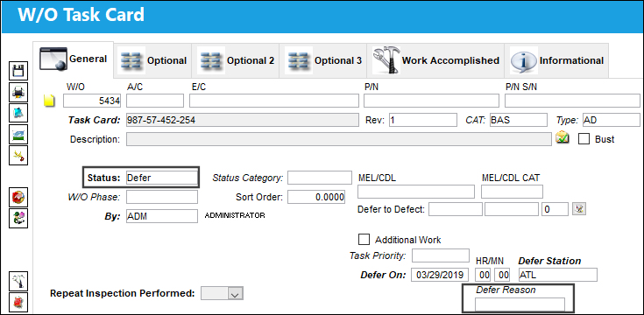Click the P/N input field
This screenshot has width=644, height=315.
pos(431,101)
